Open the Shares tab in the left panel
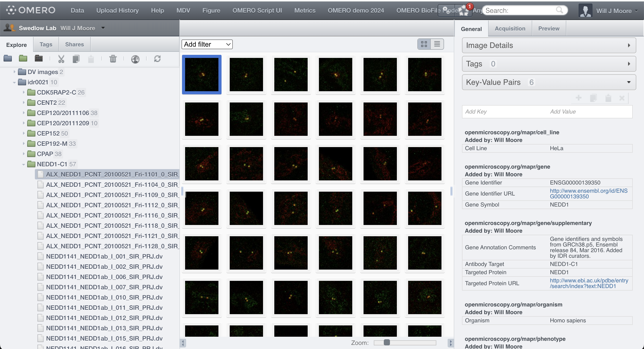This screenshot has height=349, width=644. (75, 44)
